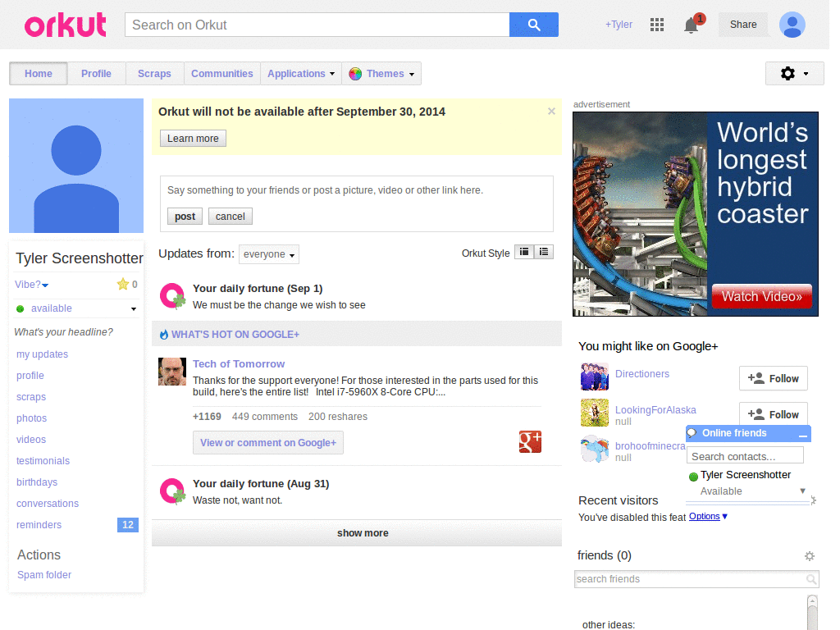Open the Google apps grid icon
The image size is (840, 630).
[657, 25]
